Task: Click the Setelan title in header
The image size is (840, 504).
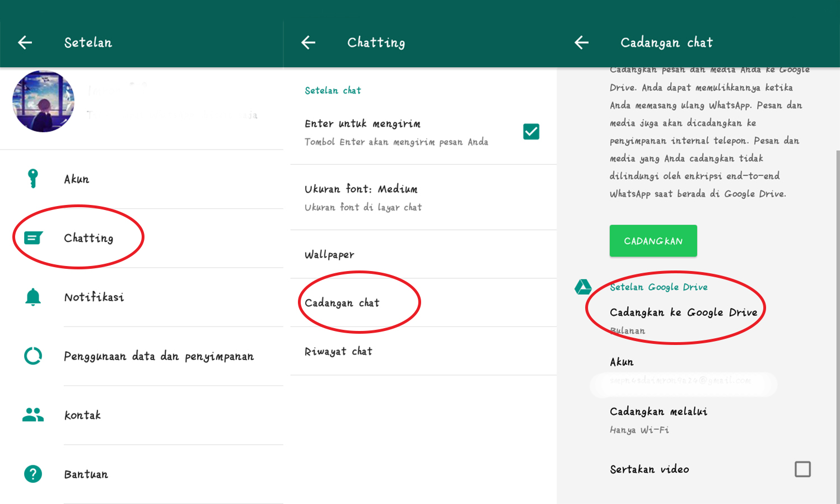Action: [x=88, y=43]
